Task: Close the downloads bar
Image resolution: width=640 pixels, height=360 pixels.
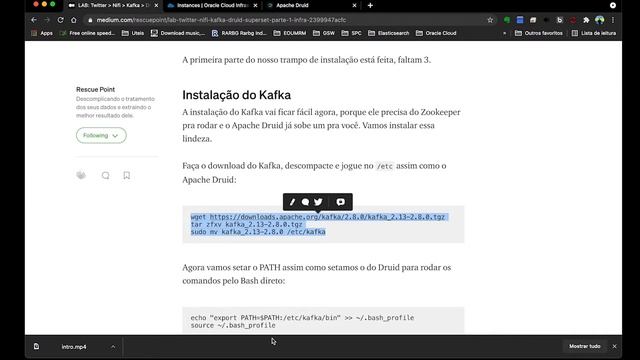Action: pyautogui.click(x=614, y=346)
